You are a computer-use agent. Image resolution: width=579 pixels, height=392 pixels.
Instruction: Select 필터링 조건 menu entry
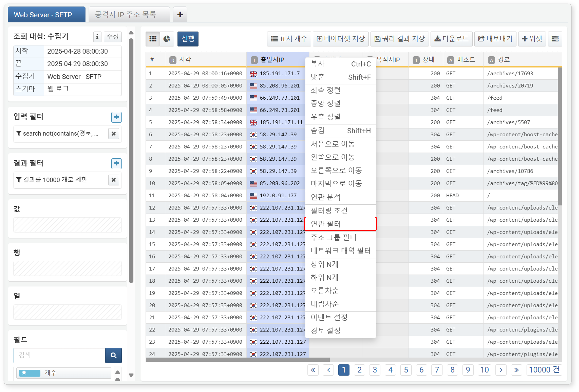(341, 211)
